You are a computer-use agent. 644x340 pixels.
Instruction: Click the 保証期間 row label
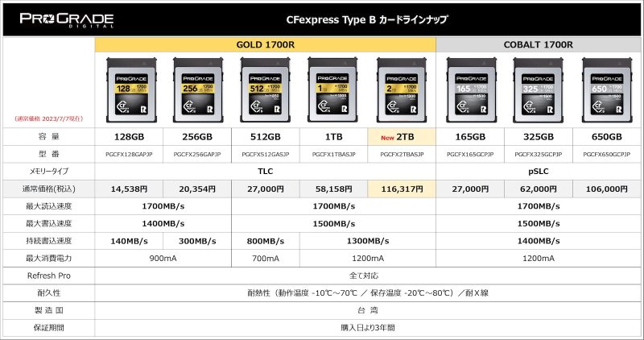[x=49, y=328]
